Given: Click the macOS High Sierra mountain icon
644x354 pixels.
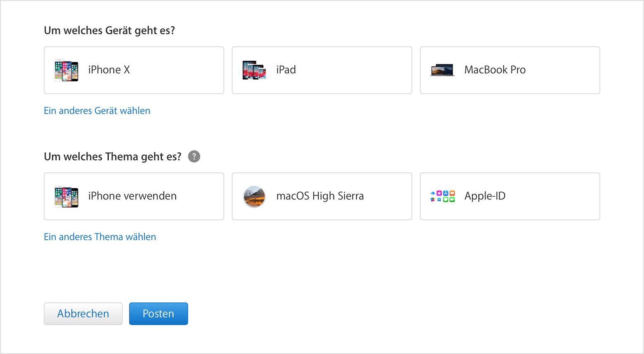Looking at the screenshot, I should coord(254,196).
